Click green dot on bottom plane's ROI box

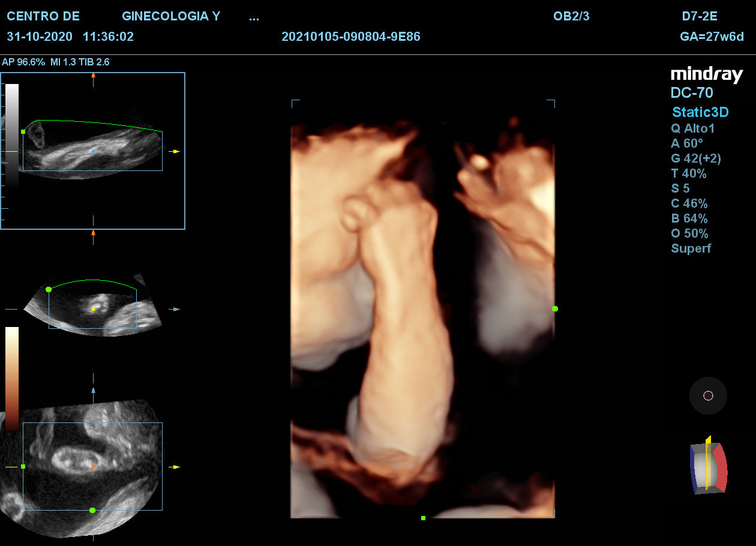coord(92,510)
